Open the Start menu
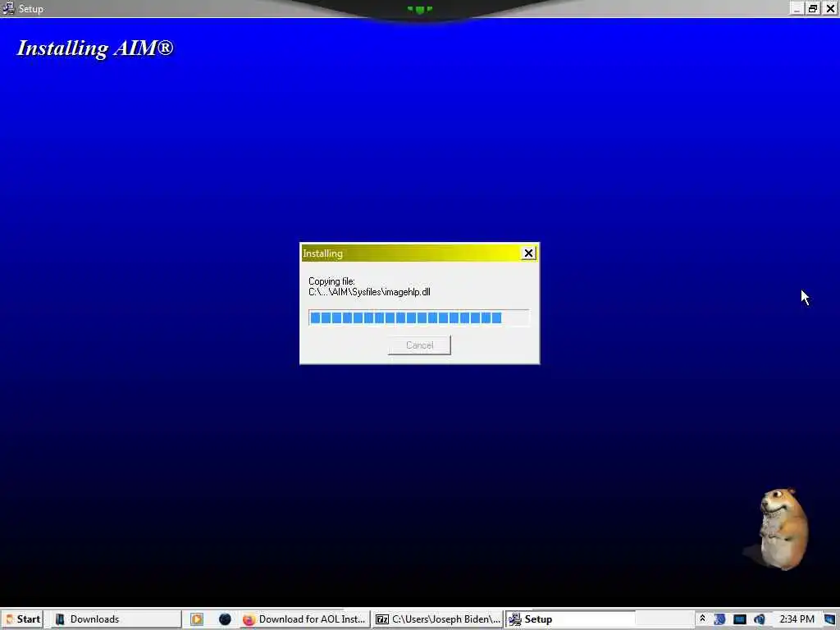Viewport: 840px width, 630px height. pos(22,619)
